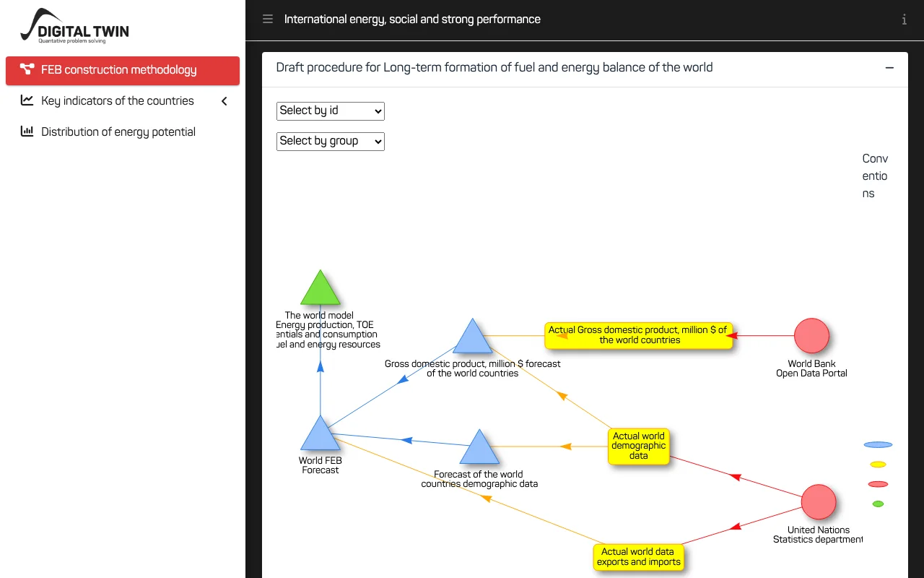Open the Select by group dropdown

pyautogui.click(x=331, y=141)
